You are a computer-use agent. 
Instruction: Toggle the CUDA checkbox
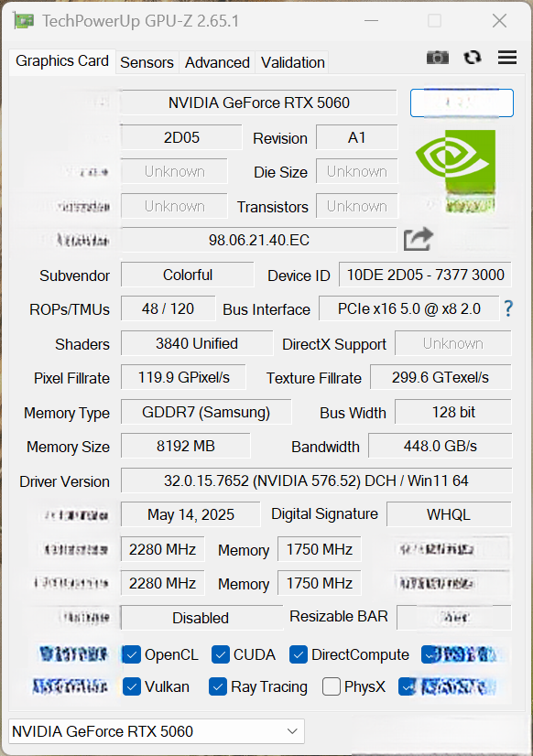click(220, 654)
